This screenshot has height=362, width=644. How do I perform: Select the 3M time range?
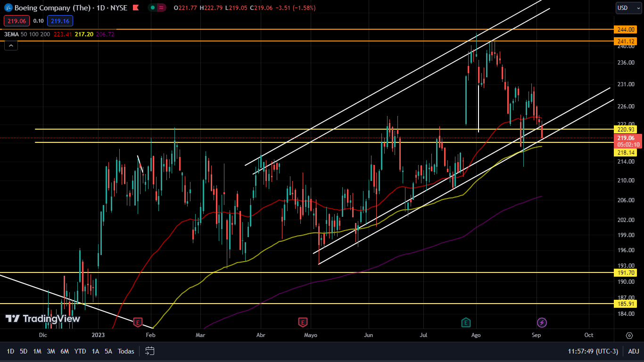pos(51,351)
